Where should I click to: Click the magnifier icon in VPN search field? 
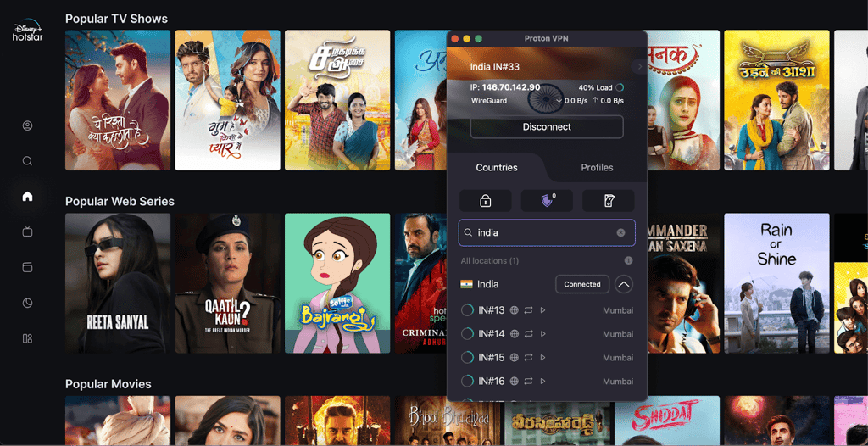point(468,232)
